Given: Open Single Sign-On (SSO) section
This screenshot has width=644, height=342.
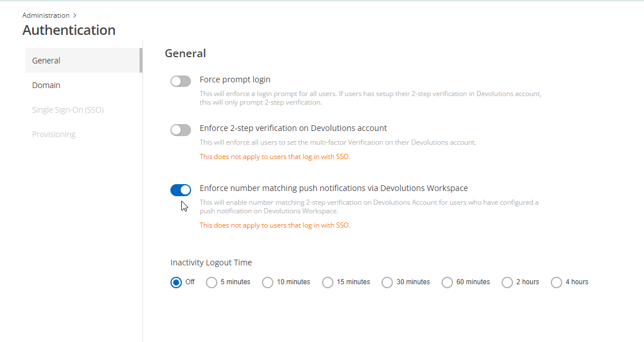Looking at the screenshot, I should [x=67, y=110].
